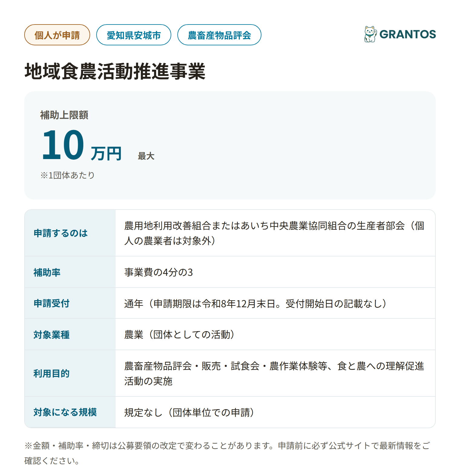Click the 農業（団体としての活動） value

179,334
